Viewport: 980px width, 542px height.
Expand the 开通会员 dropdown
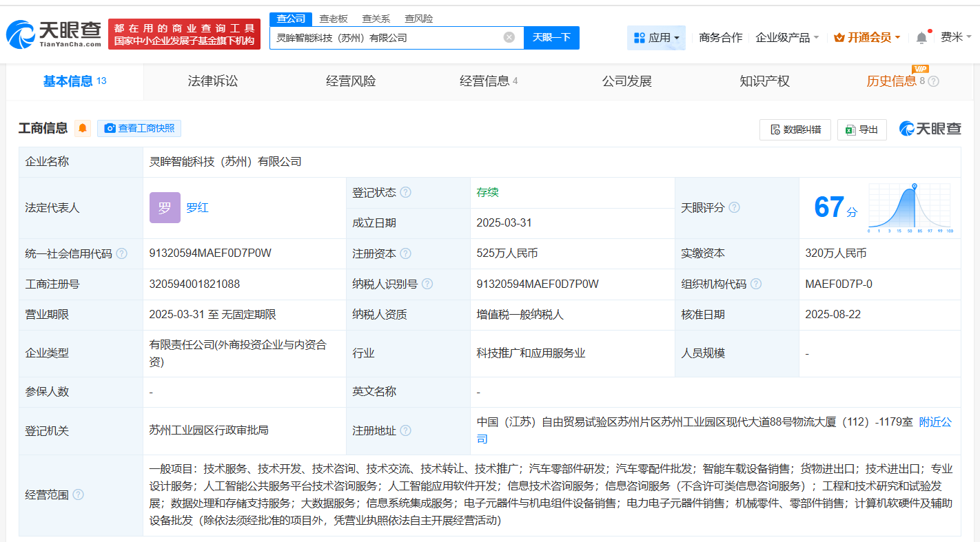(x=867, y=37)
